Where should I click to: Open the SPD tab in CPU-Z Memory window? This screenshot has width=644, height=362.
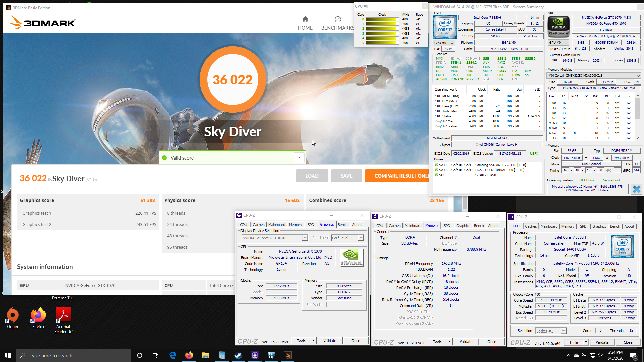[447, 226]
